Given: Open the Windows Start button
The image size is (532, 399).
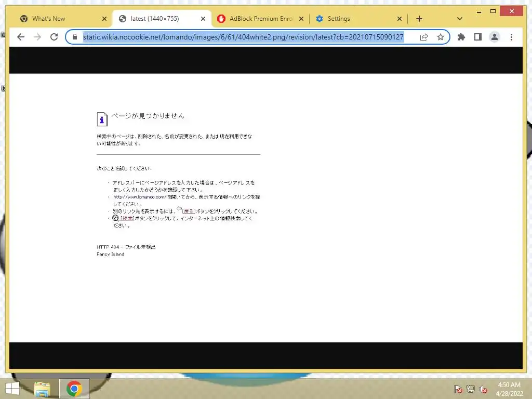Looking at the screenshot, I should pyautogui.click(x=12, y=389).
